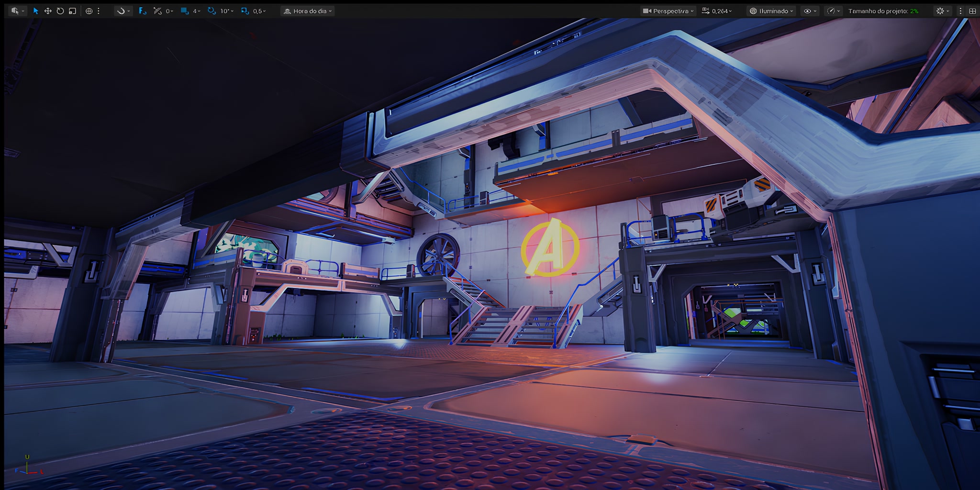This screenshot has width=980, height=490.
Task: Choose the Rotate tool
Action: (x=60, y=11)
